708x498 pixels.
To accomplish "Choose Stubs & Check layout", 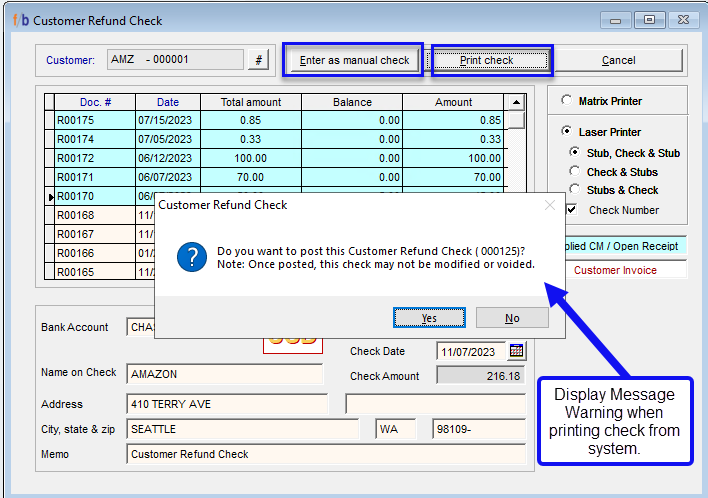I will 575,190.
